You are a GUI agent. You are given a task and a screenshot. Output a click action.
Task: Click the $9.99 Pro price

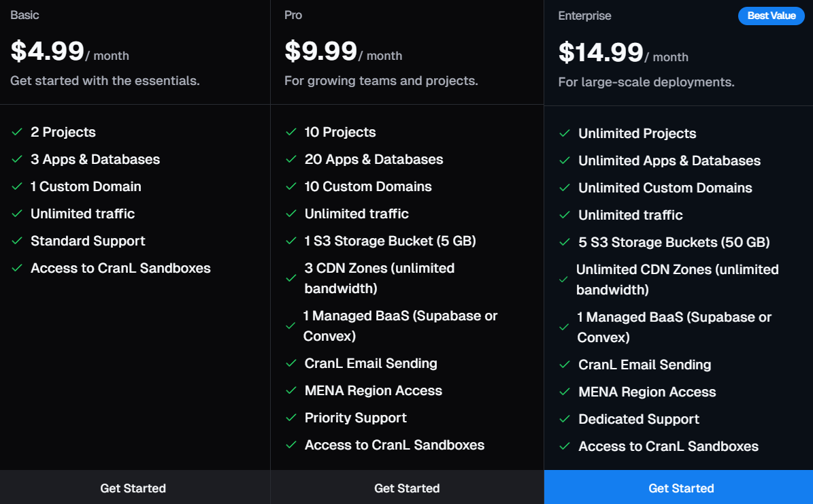[320, 51]
